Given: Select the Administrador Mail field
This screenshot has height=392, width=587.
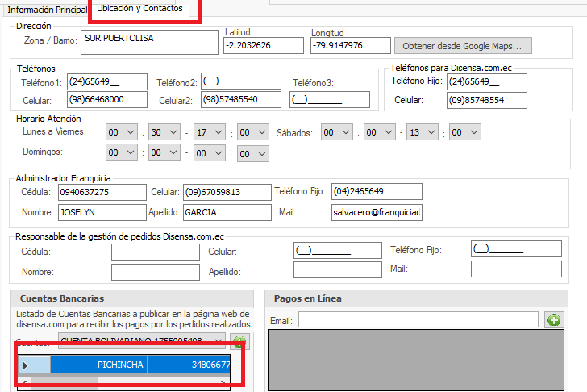Looking at the screenshot, I should tap(377, 212).
